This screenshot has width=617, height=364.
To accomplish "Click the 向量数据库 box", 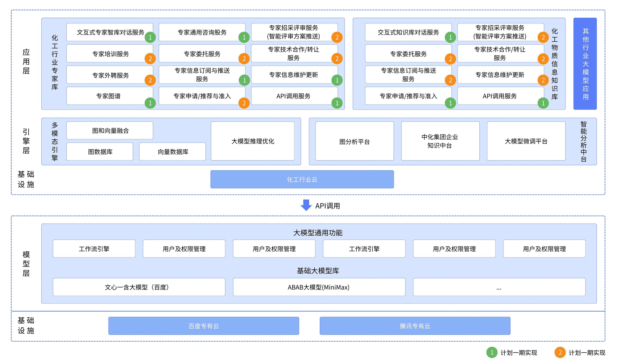I will point(172,151).
